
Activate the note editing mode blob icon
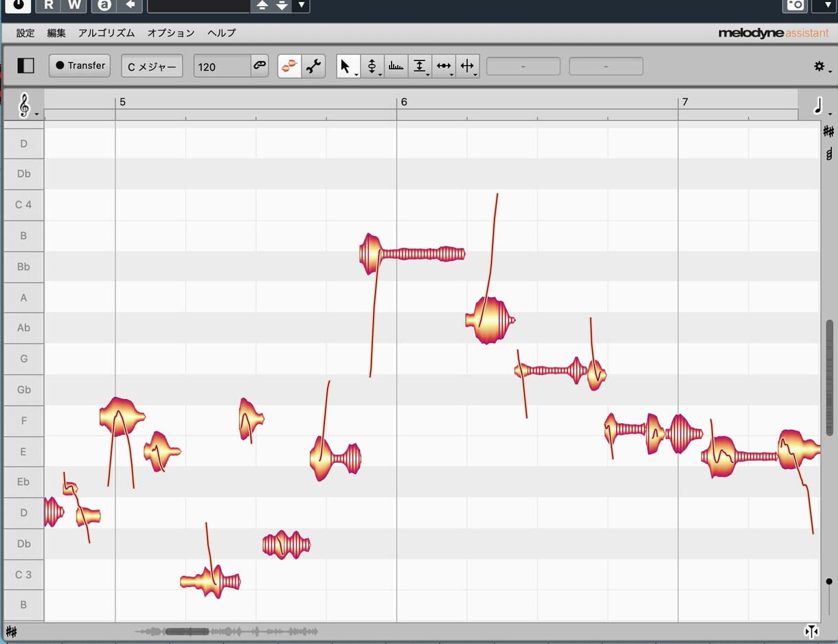[x=290, y=66]
